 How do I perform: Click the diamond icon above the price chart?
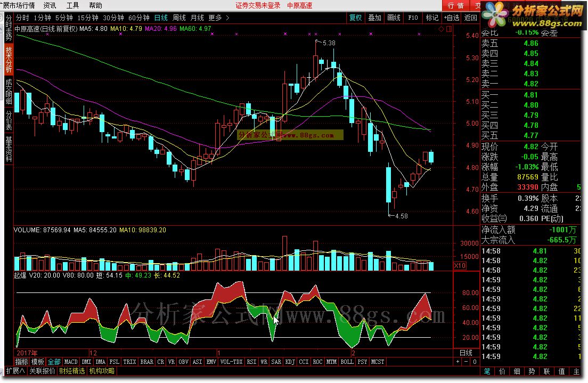pyautogui.click(x=442, y=29)
